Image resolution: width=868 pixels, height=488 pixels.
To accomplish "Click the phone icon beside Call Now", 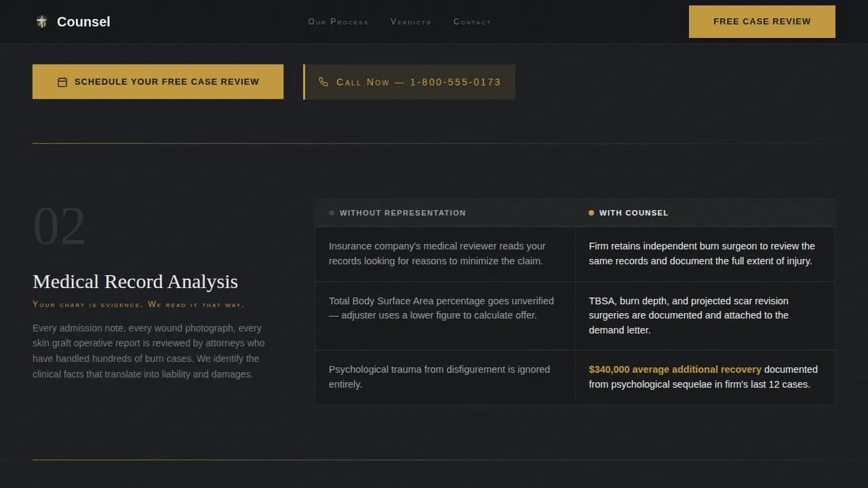I will [323, 81].
